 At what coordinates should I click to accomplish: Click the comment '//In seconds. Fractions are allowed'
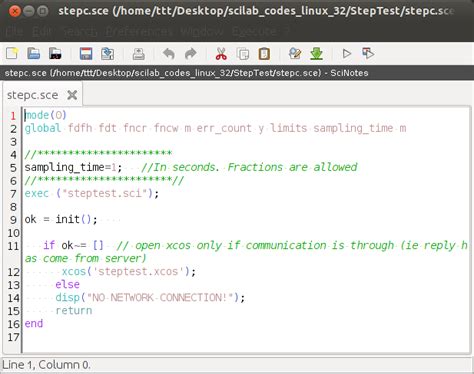tap(249, 167)
